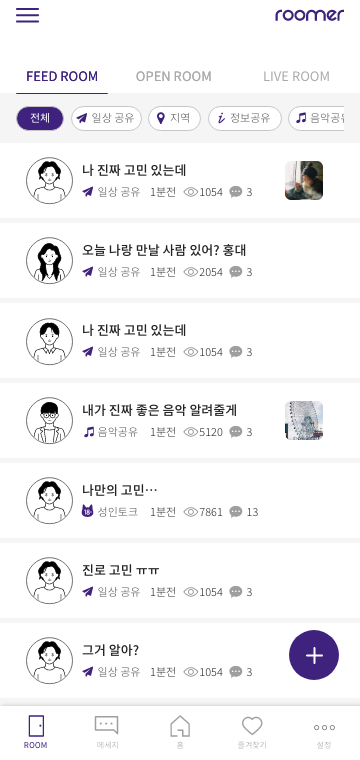Select the 음악공유 filter chip
Viewport: 360px width, 760px height.
coord(316,119)
